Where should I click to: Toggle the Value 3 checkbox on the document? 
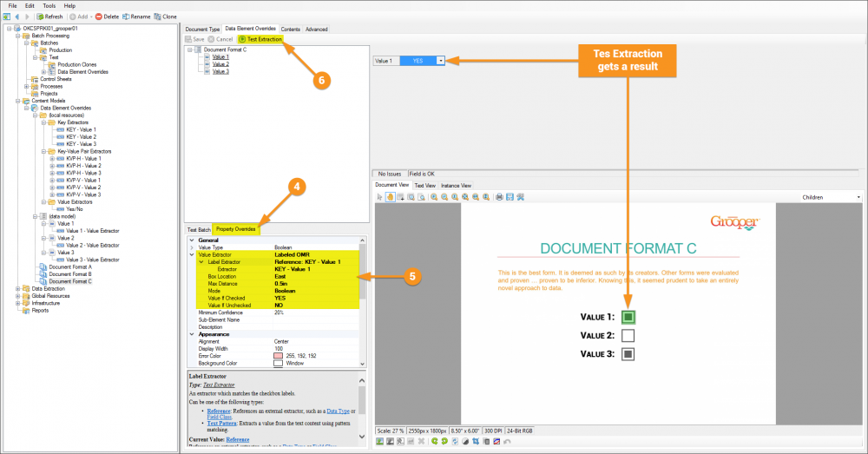tap(628, 354)
